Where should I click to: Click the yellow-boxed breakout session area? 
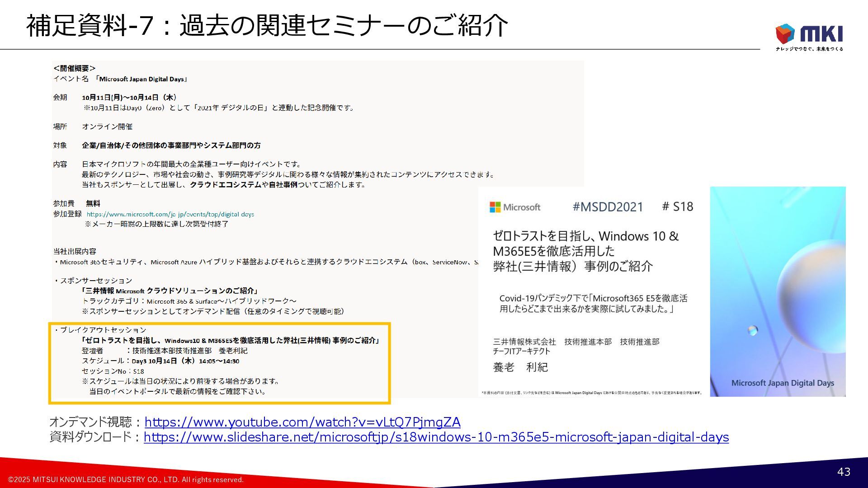219,363
